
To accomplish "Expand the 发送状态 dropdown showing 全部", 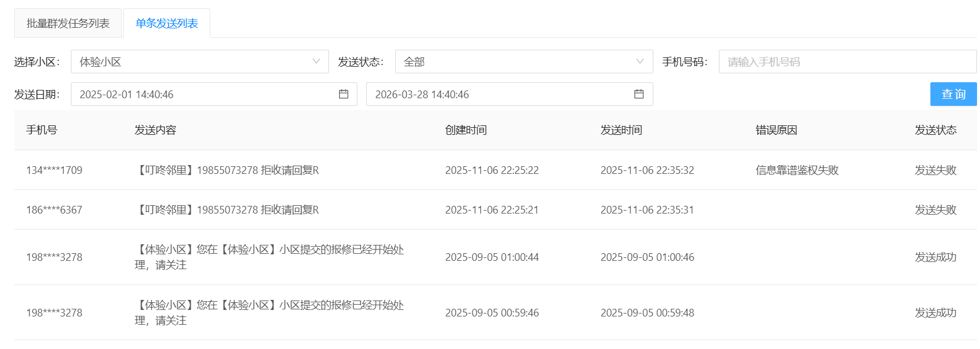I will pos(523,62).
